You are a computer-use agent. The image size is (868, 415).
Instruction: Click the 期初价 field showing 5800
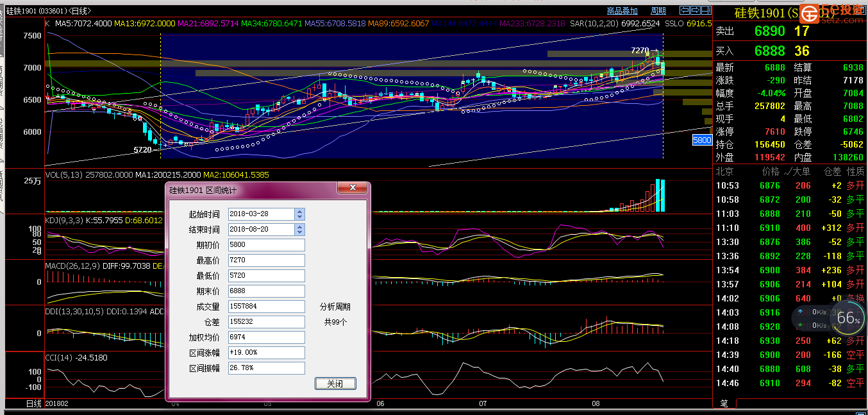pyautogui.click(x=267, y=245)
